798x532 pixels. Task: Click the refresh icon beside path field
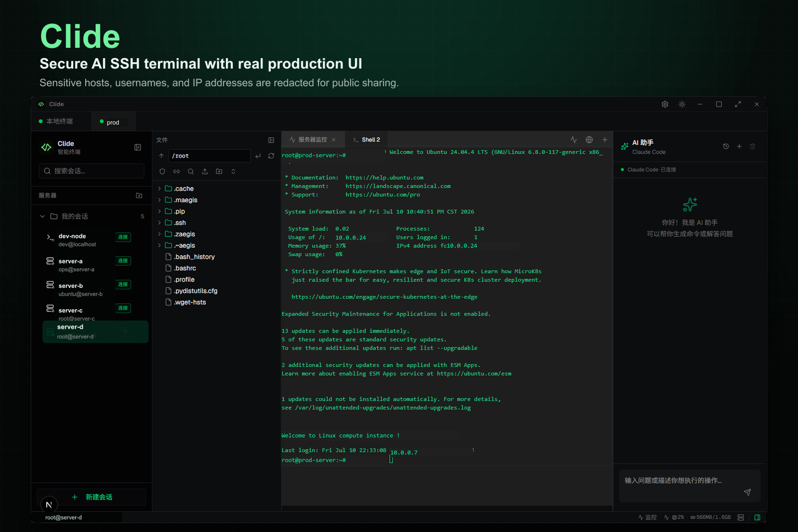click(x=271, y=156)
